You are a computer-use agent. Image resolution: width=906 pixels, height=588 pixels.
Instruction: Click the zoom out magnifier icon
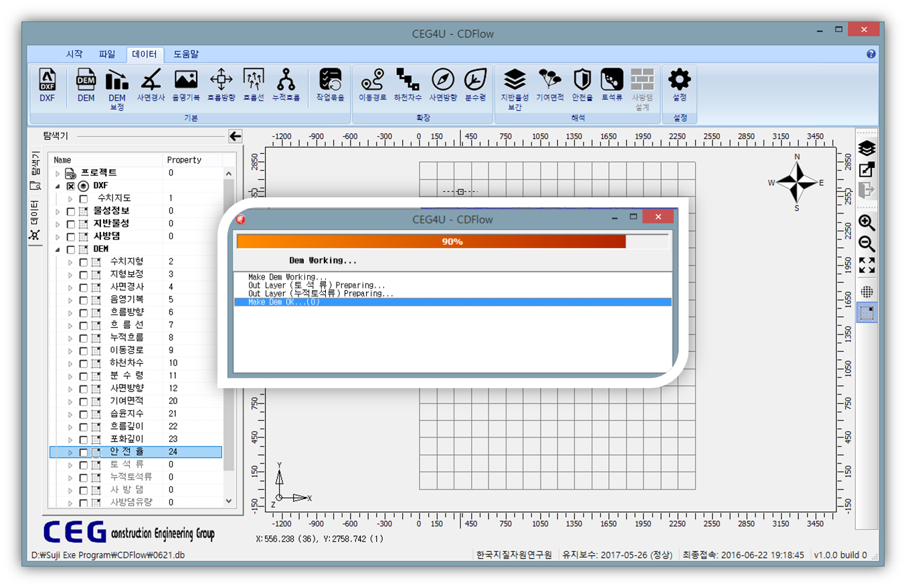pyautogui.click(x=867, y=244)
